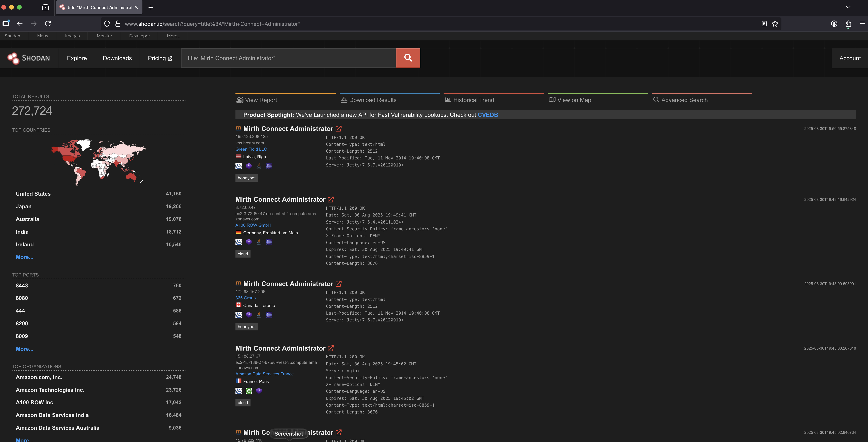Switch to the Maps section in the top bar

click(42, 36)
